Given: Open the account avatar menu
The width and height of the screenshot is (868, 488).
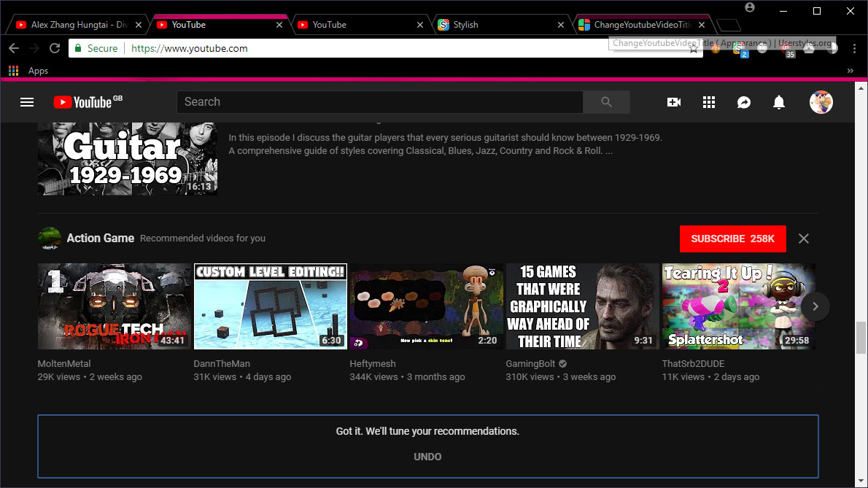Looking at the screenshot, I should click(x=821, y=102).
